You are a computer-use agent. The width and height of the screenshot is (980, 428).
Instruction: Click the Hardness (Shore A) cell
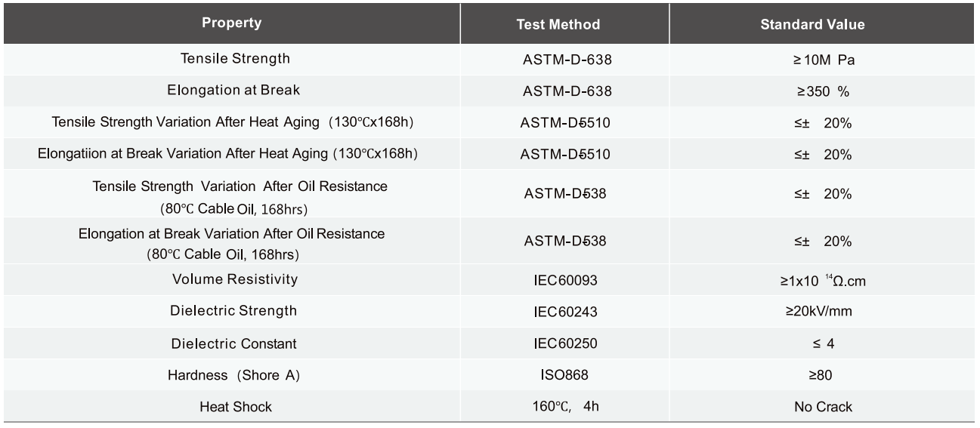[235, 375]
